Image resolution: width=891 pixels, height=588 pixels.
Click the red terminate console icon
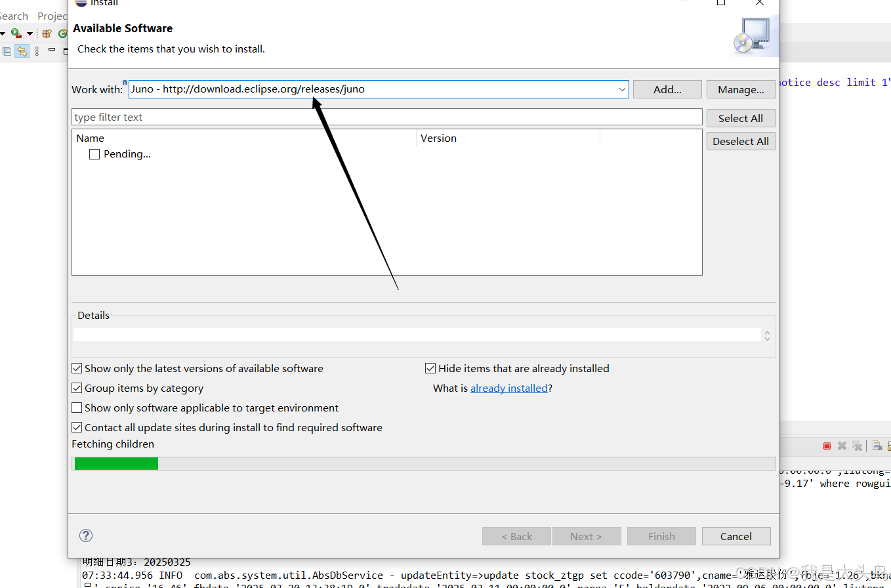(827, 446)
